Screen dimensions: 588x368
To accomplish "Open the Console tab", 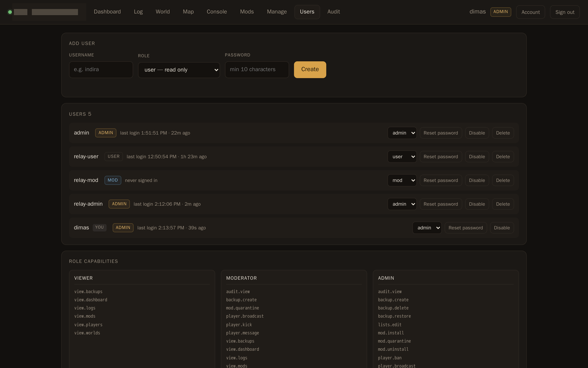I will click(217, 12).
